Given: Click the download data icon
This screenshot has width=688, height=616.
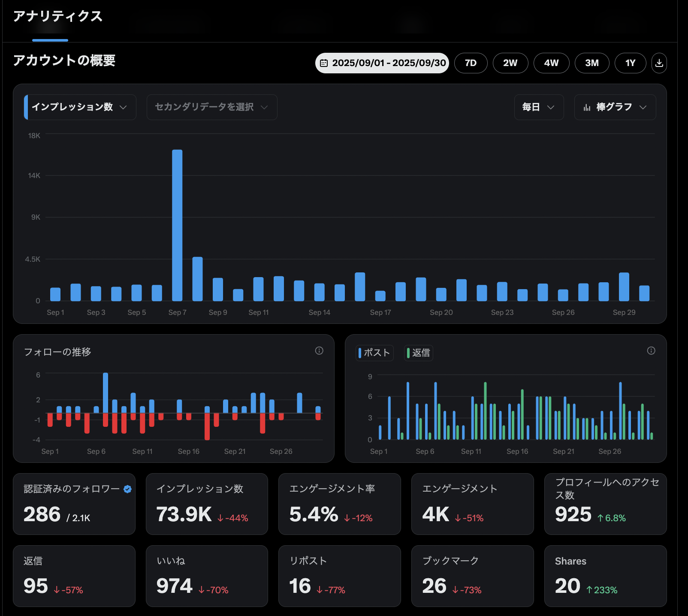Looking at the screenshot, I should (x=659, y=63).
